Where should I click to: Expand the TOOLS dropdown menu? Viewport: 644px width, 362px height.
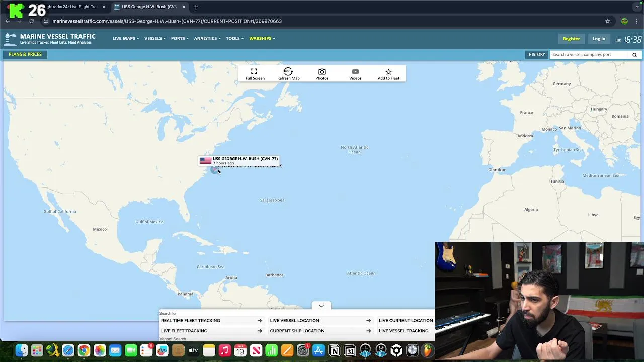234,38
